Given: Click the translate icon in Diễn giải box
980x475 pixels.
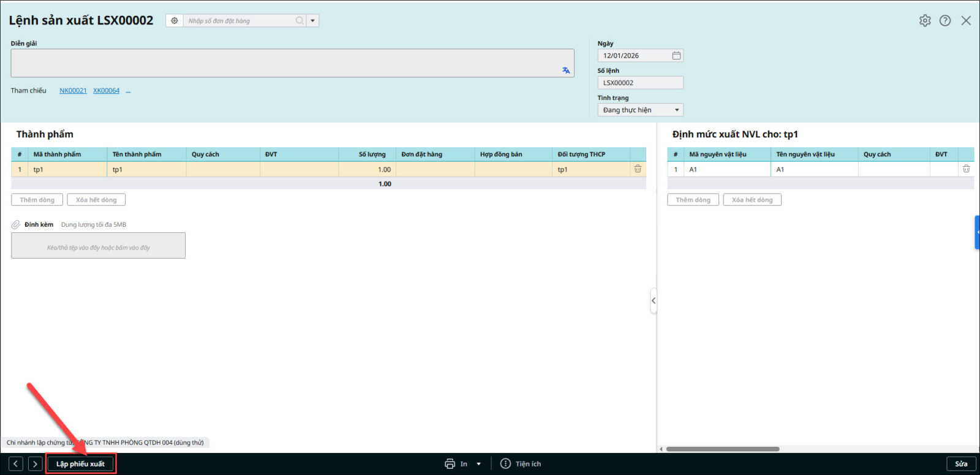Looking at the screenshot, I should 566,70.
